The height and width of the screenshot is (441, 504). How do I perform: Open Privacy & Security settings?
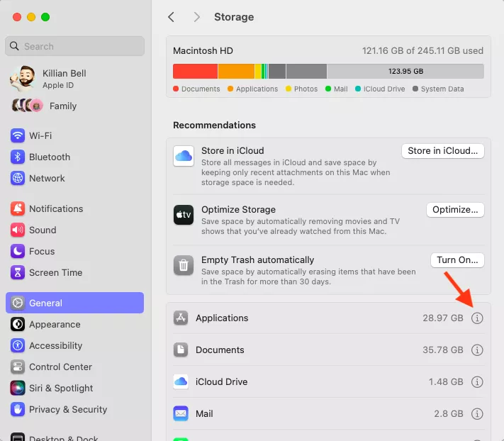[x=68, y=410]
